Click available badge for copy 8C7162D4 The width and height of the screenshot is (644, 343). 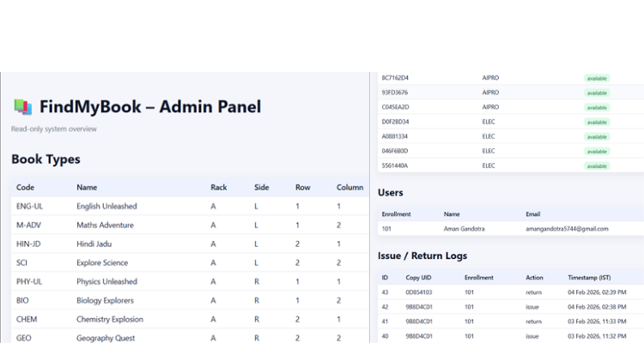click(x=597, y=78)
